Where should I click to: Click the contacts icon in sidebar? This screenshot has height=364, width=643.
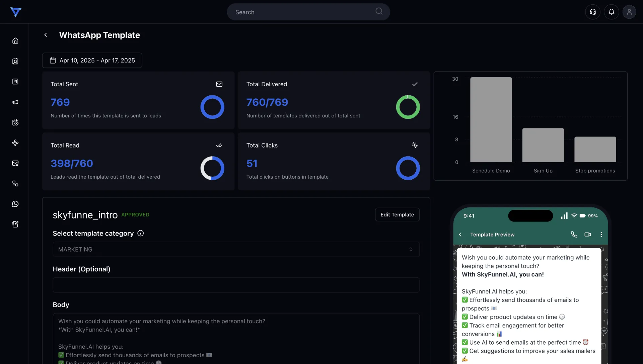[15, 61]
